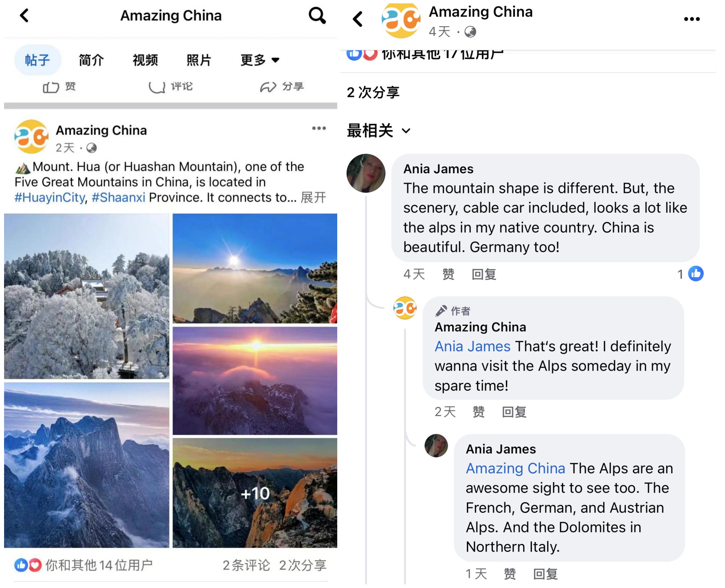The width and height of the screenshot is (725, 588).
Task: Click the Like (赞) icon on the post
Action: (x=58, y=86)
